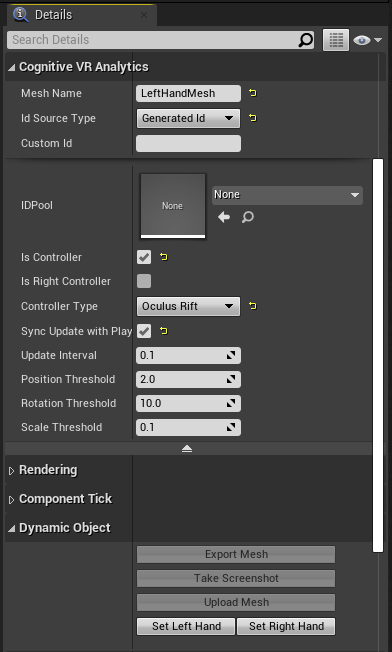This screenshot has height=652, width=392.
Task: Select the Details tab
Action: click(53, 15)
